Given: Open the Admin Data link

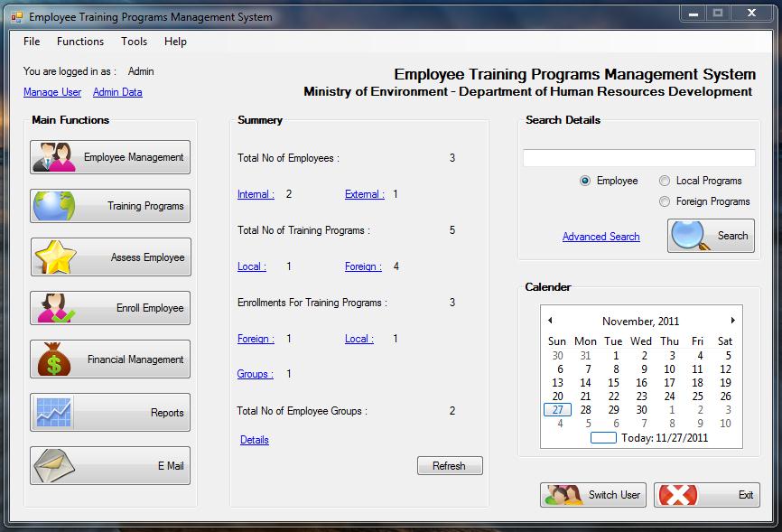Looking at the screenshot, I should coord(117,92).
